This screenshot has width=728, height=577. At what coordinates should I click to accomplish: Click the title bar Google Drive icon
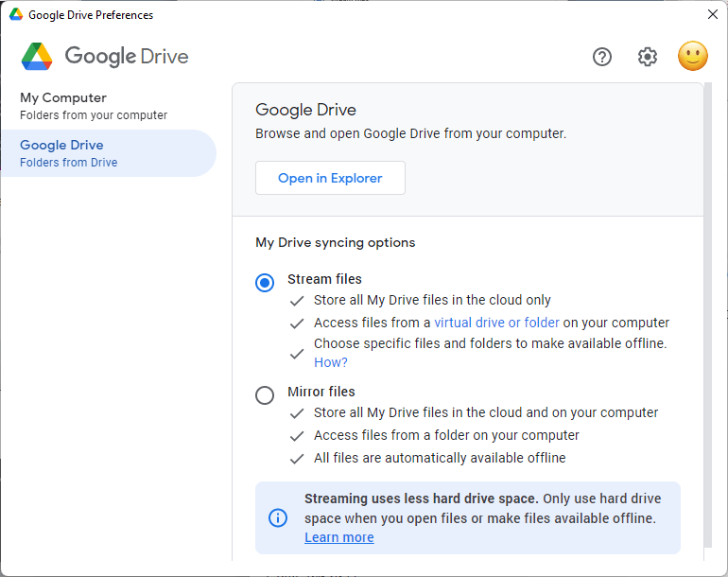pyautogui.click(x=16, y=14)
